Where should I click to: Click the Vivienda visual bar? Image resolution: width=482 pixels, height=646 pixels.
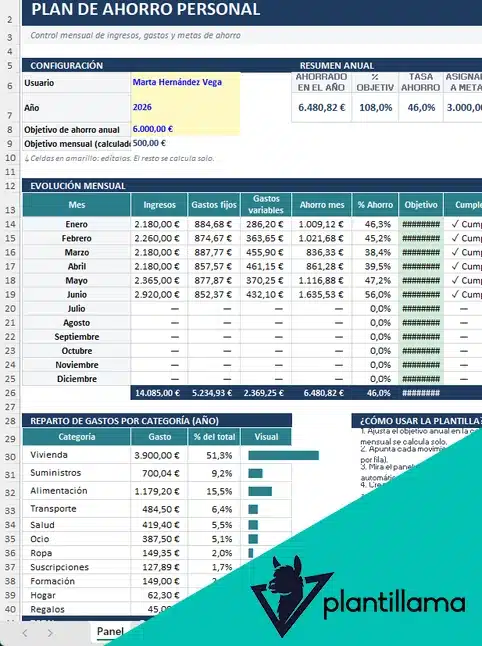pos(283,455)
